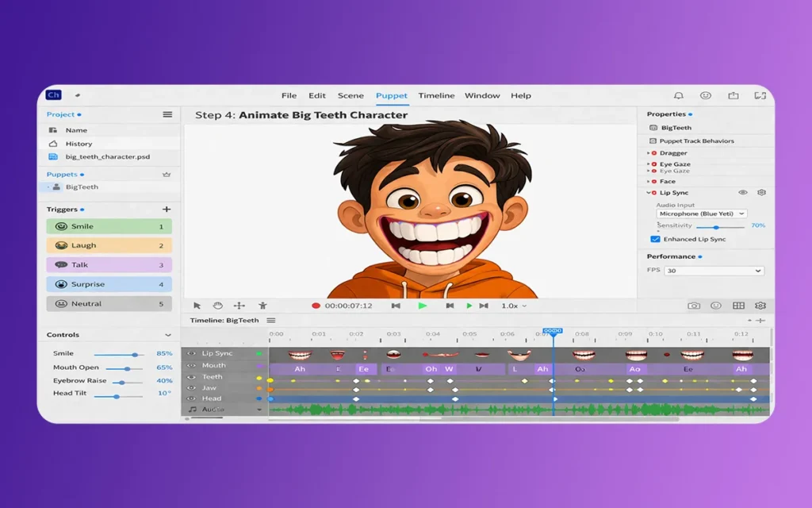The image size is (812, 508).
Task: Disable the Enhanced Lip Sync checkbox
Action: point(656,239)
